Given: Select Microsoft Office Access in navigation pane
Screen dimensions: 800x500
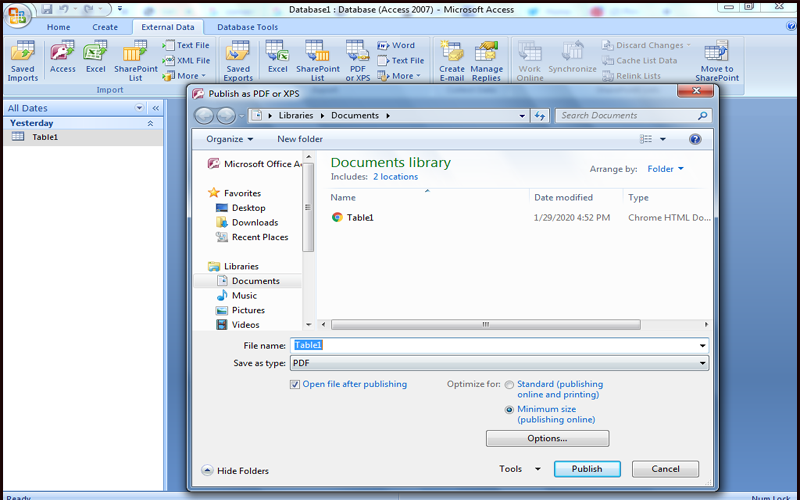Looking at the screenshot, I should [254, 164].
